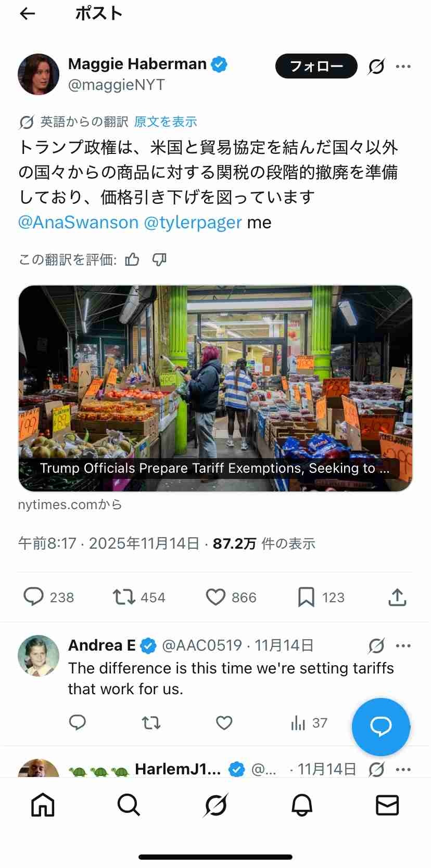Open the @AnaSwanson mention link
The image size is (431, 868).
(x=78, y=223)
